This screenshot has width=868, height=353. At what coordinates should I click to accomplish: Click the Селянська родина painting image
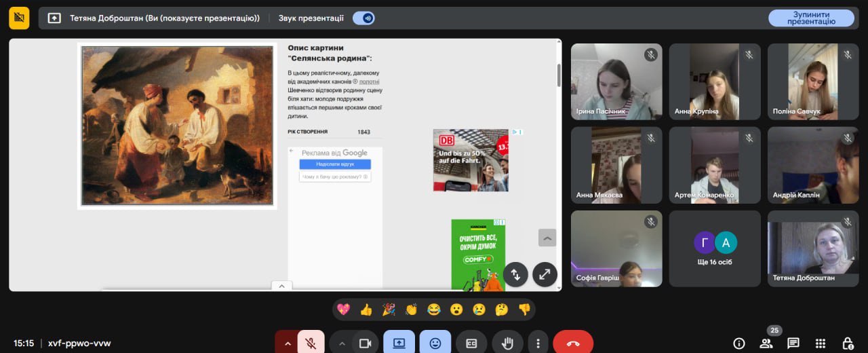tap(177, 126)
